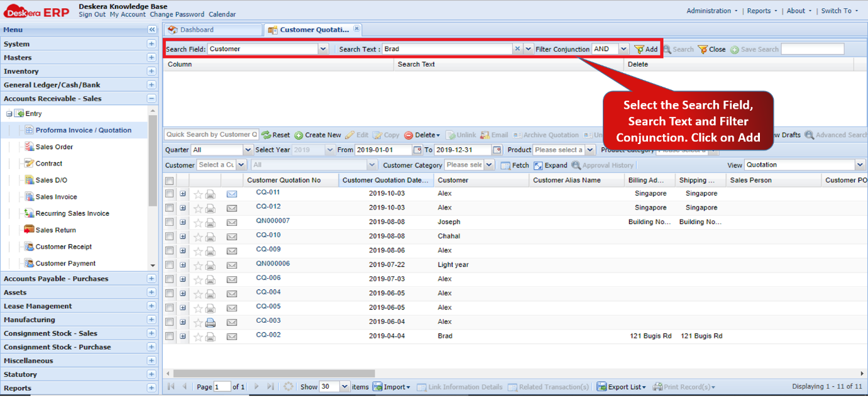
Task: Check the QN000007 row checkbox
Action: pos(169,222)
